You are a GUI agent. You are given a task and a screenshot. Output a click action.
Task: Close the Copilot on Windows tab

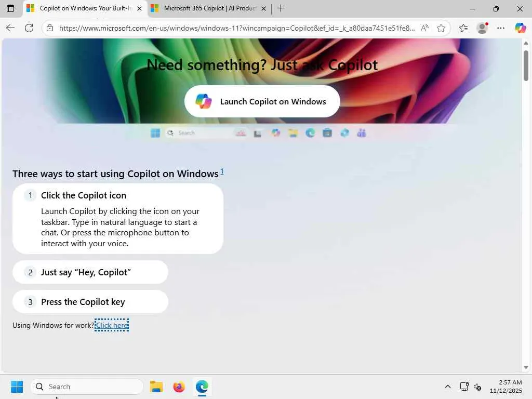point(139,9)
